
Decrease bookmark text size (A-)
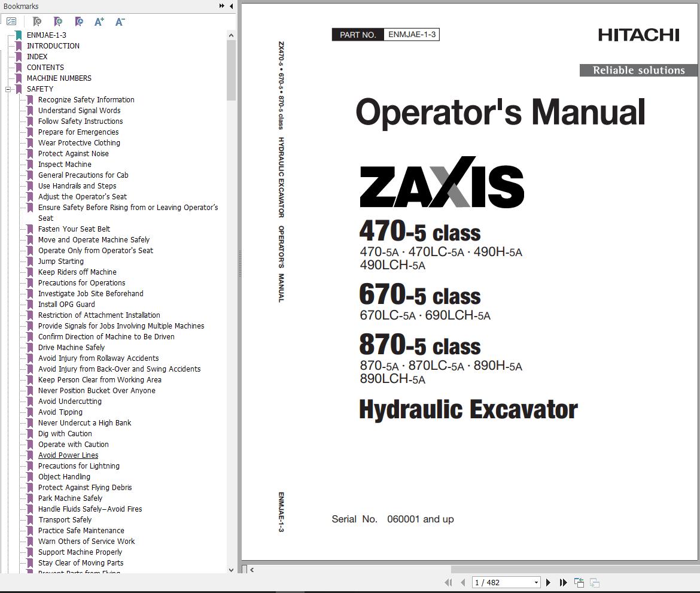click(x=120, y=22)
